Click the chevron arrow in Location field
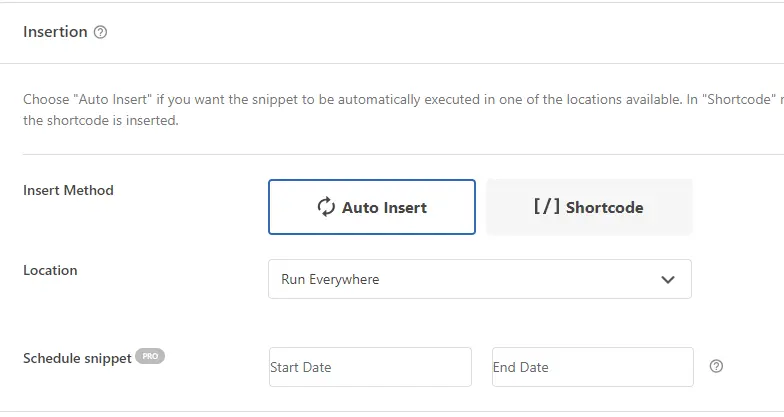The width and height of the screenshot is (784, 417). pyautogui.click(x=668, y=280)
